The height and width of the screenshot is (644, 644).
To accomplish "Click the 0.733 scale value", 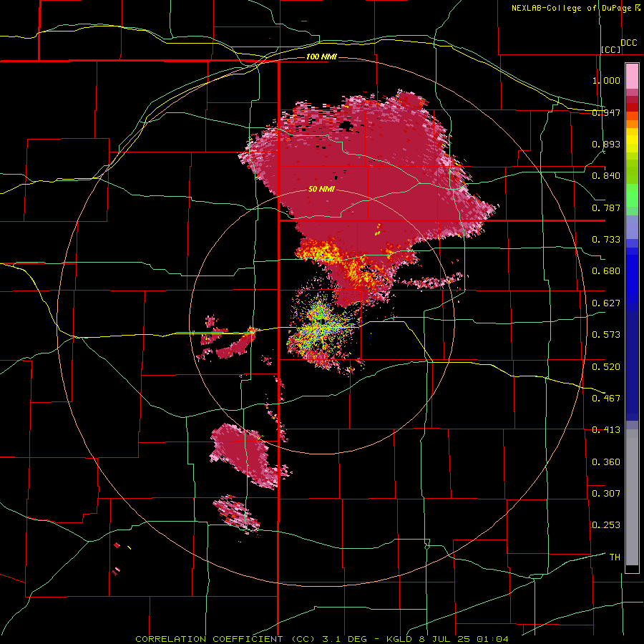I will tap(606, 240).
